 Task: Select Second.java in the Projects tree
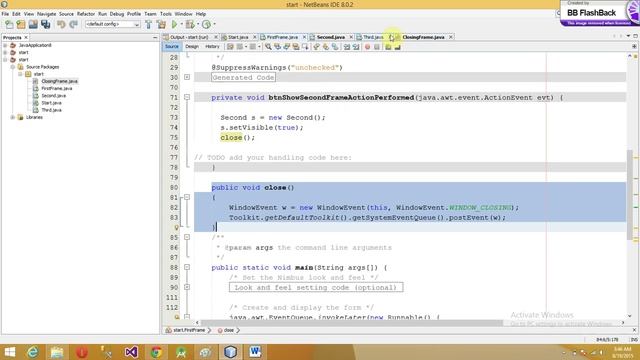pyautogui.click(x=53, y=96)
